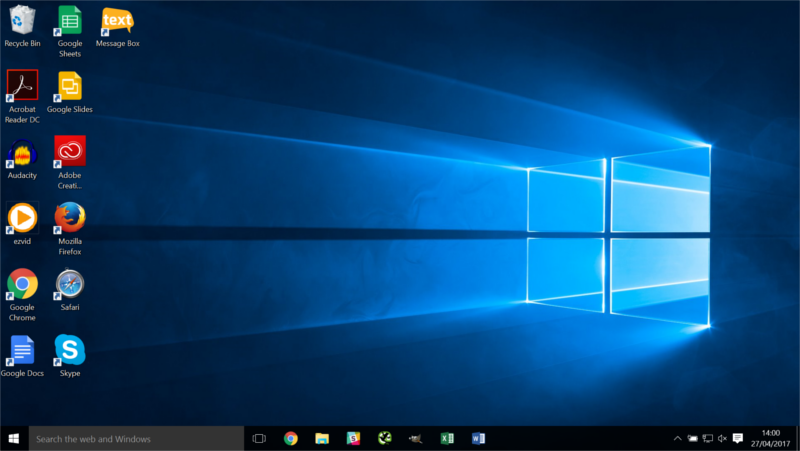This screenshot has width=800, height=451.
Task: Click the Message Box desktop shortcut
Action: coord(117,21)
